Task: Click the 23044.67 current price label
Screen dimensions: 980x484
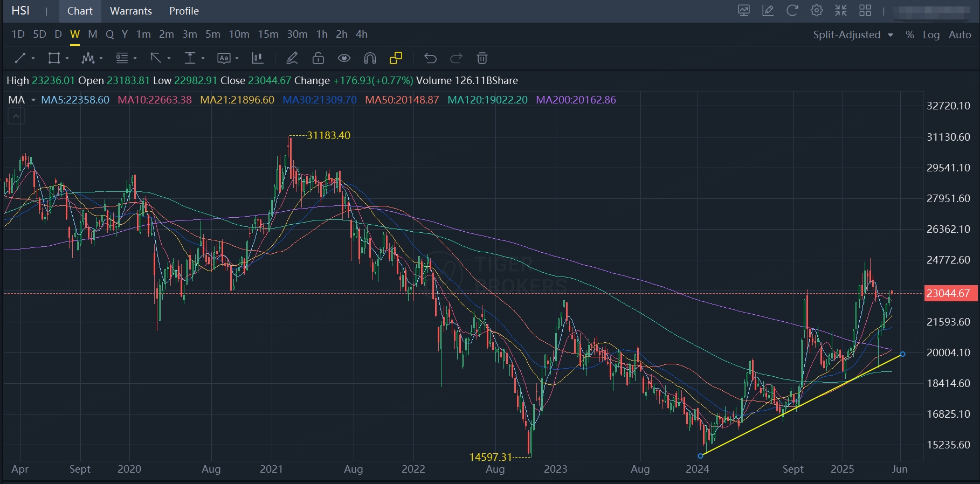Action: point(948,294)
